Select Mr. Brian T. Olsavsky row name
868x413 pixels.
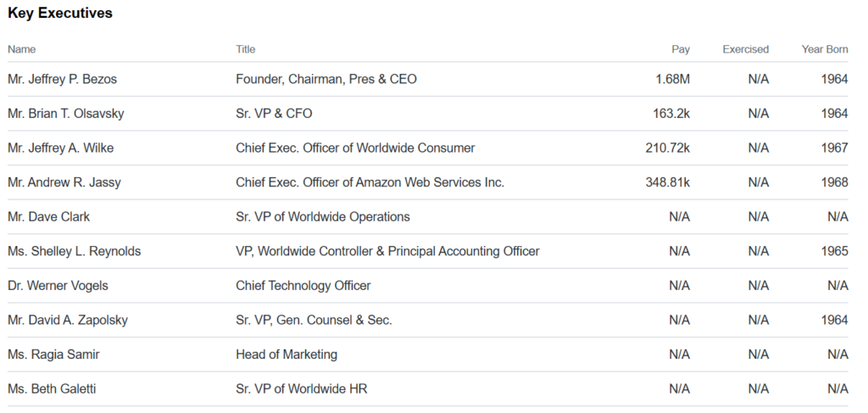pos(66,114)
